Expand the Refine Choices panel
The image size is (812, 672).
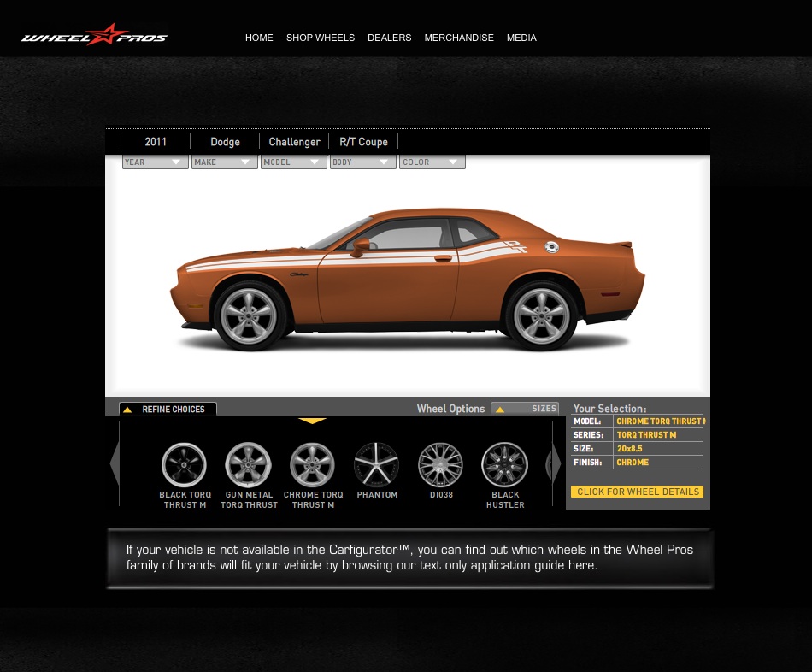(x=168, y=409)
